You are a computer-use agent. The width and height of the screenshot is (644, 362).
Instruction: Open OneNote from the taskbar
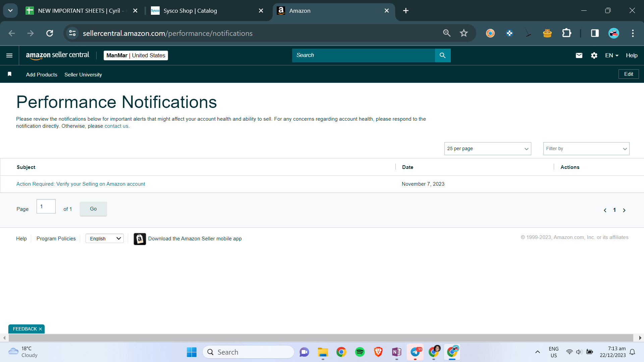click(x=397, y=352)
